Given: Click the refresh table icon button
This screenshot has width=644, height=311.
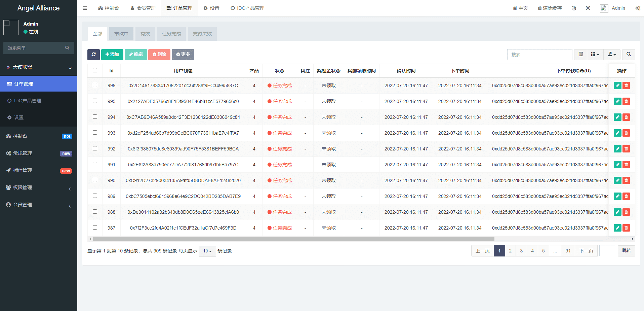Looking at the screenshot, I should [93, 55].
